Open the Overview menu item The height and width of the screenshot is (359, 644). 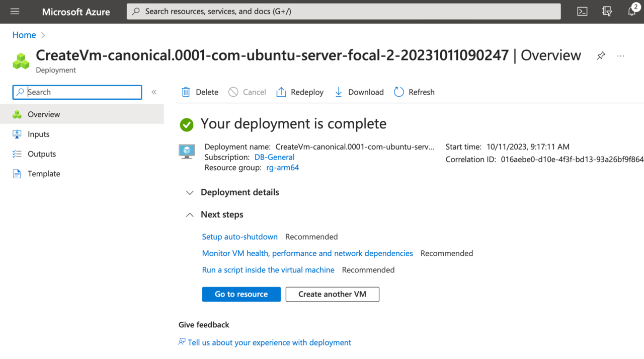[82, 114]
